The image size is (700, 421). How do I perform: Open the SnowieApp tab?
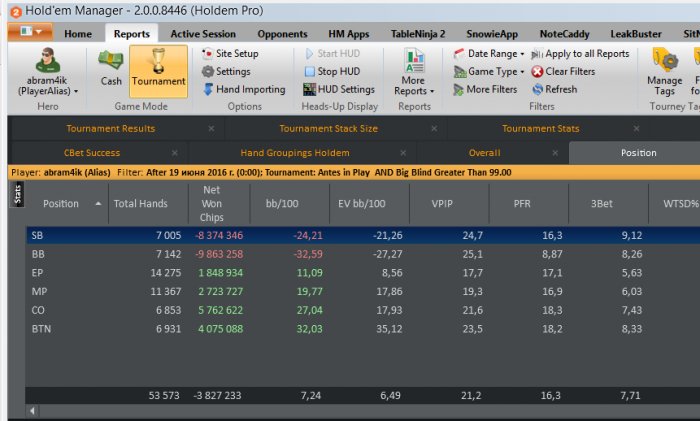click(492, 34)
